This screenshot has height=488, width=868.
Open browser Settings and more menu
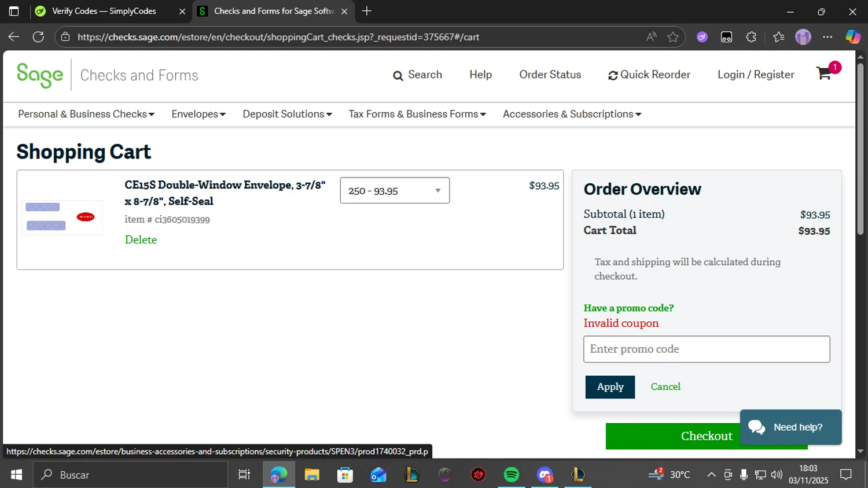tap(827, 37)
